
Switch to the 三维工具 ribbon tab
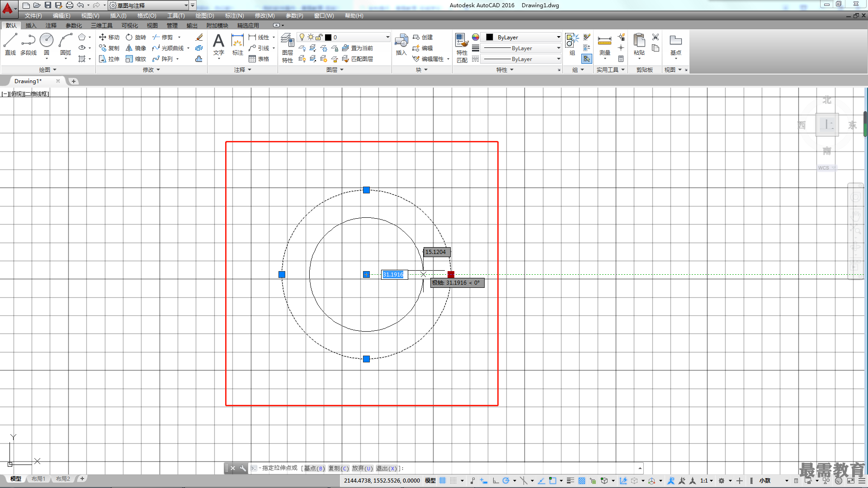pos(102,25)
